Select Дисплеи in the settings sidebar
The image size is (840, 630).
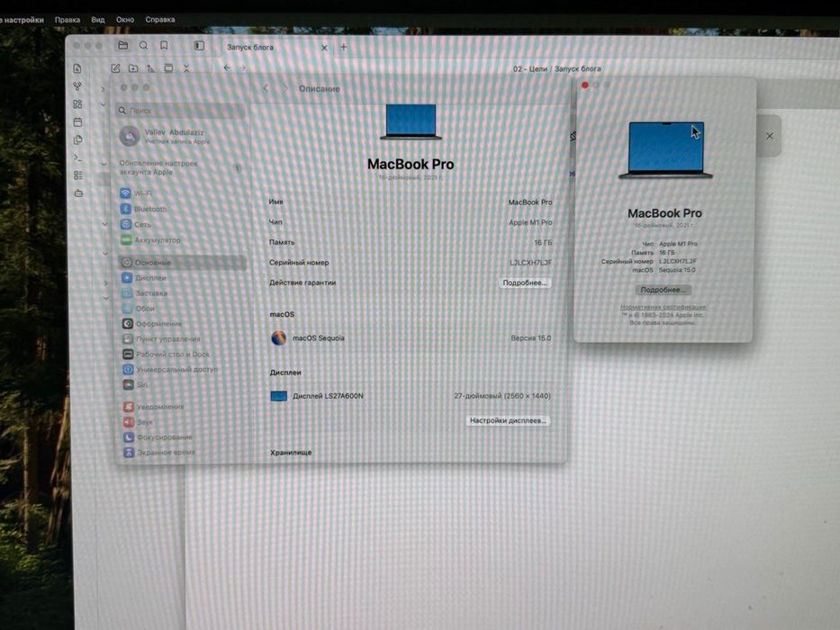[144, 278]
